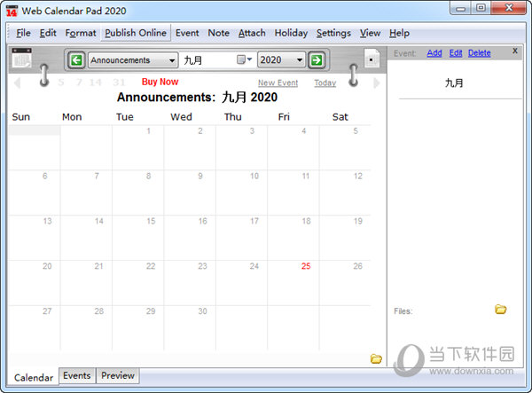Open the Publish Online menu

136,33
